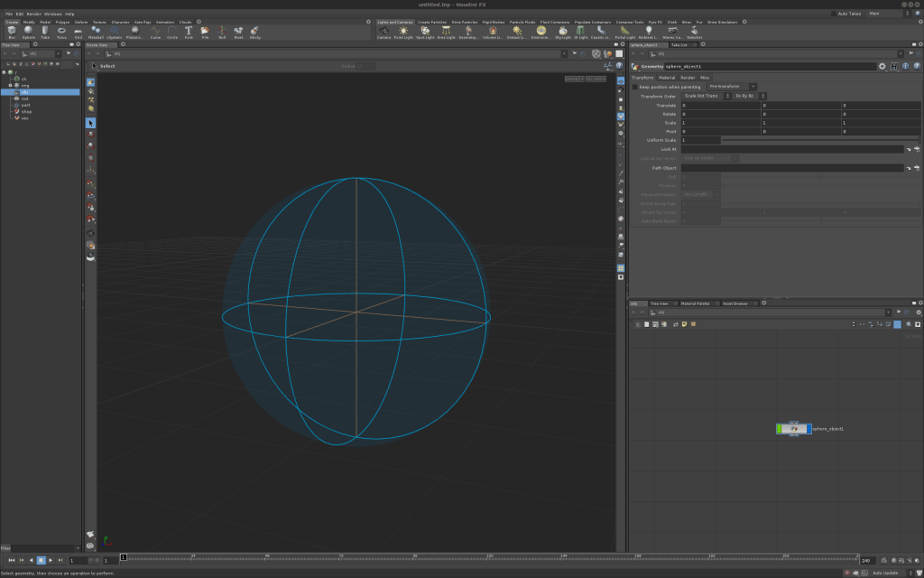Open the Render menu in menu bar
The height and width of the screenshot is (578, 924).
pyautogui.click(x=33, y=14)
